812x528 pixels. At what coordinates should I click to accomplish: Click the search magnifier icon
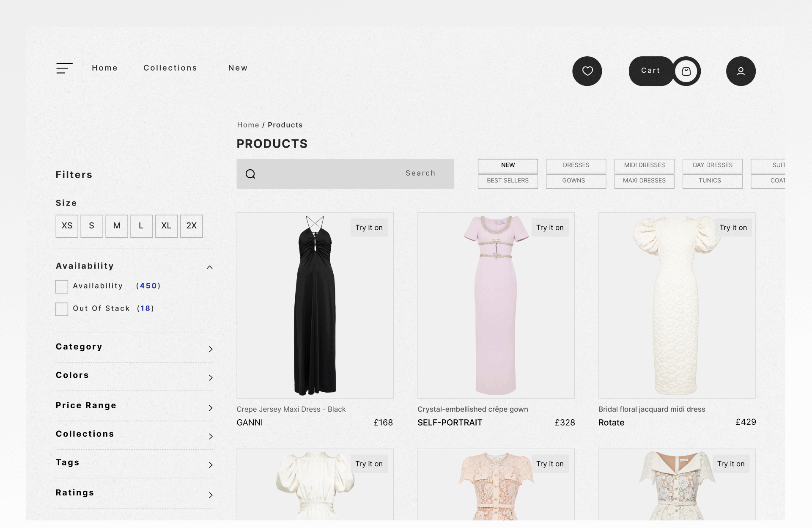[x=250, y=174]
